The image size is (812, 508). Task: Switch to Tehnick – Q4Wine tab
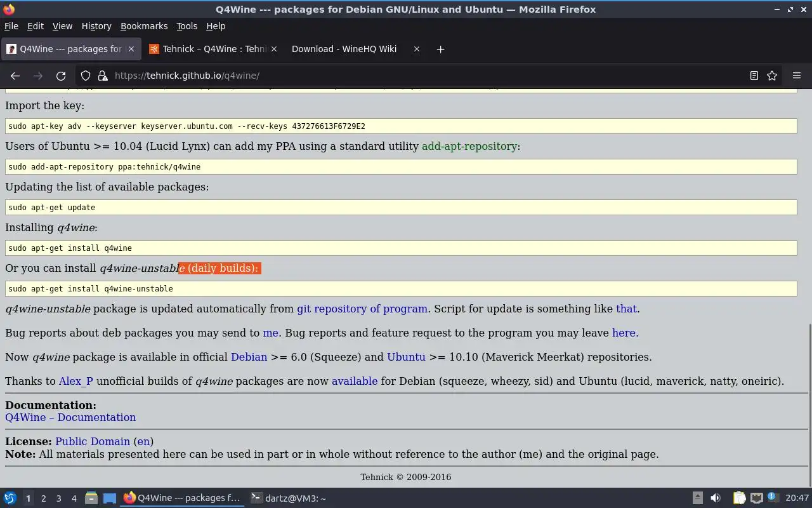click(214, 49)
